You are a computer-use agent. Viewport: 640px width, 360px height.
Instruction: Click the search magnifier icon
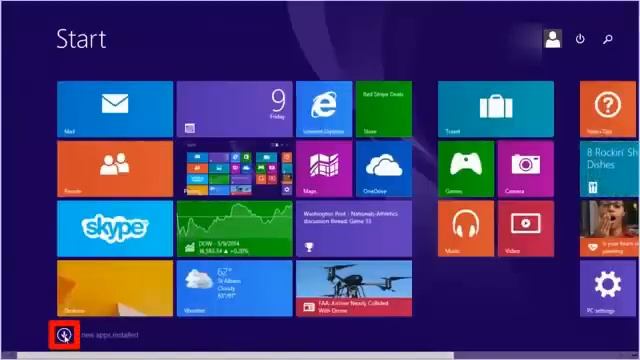tap(608, 39)
